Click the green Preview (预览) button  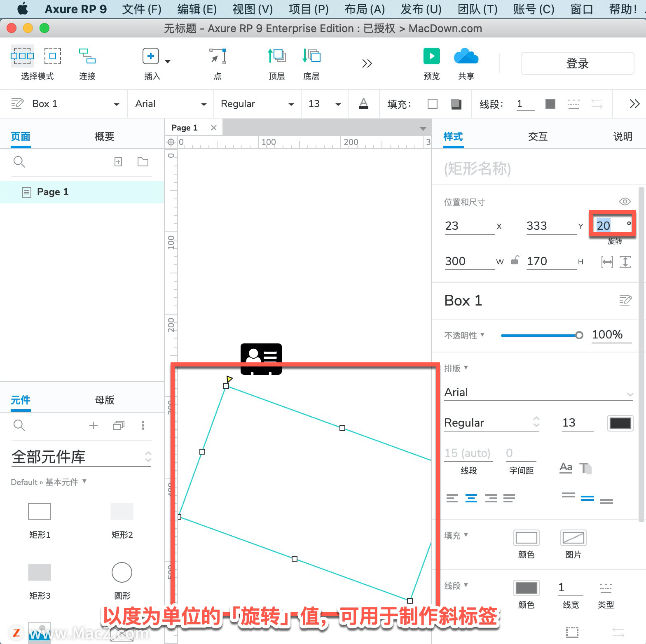pyautogui.click(x=432, y=56)
